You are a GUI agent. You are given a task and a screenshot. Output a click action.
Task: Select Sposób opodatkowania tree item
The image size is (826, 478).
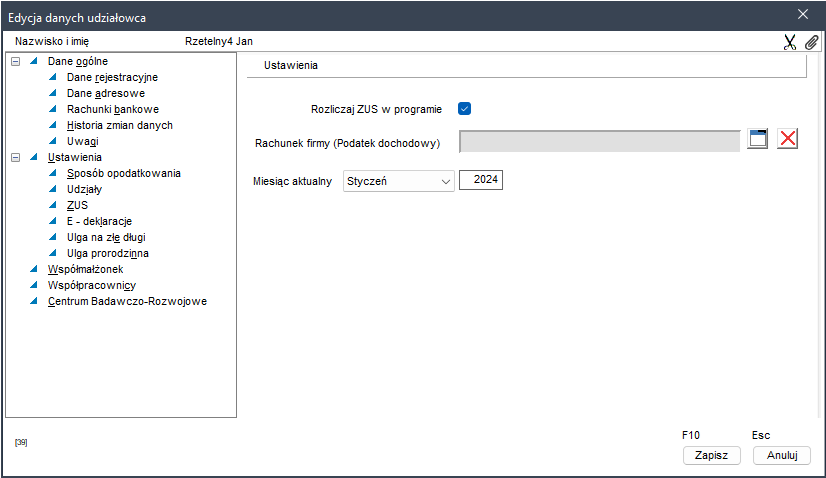point(123,173)
